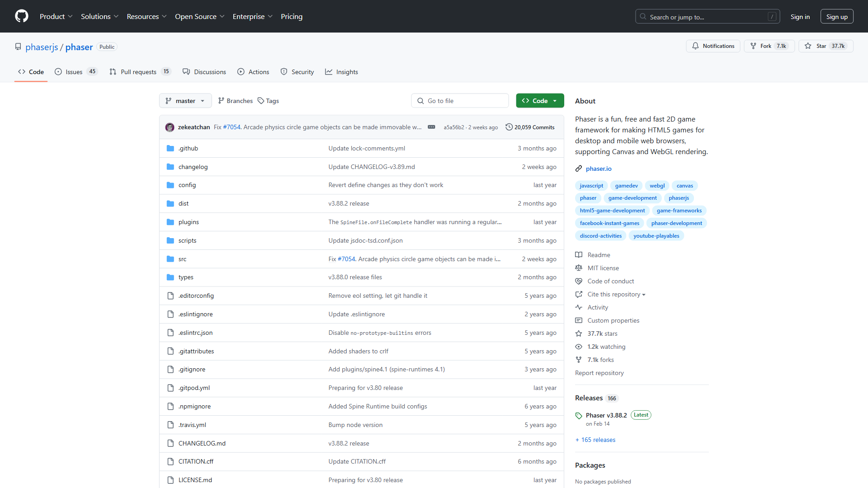Open Branches list

(x=235, y=101)
